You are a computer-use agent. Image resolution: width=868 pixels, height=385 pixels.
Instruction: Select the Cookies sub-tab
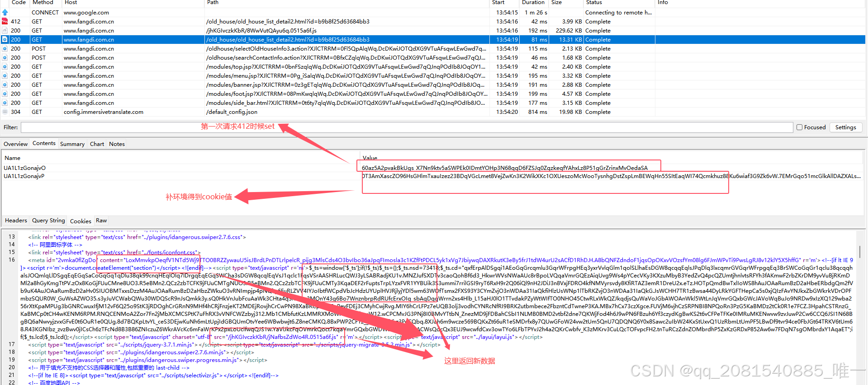(81, 221)
